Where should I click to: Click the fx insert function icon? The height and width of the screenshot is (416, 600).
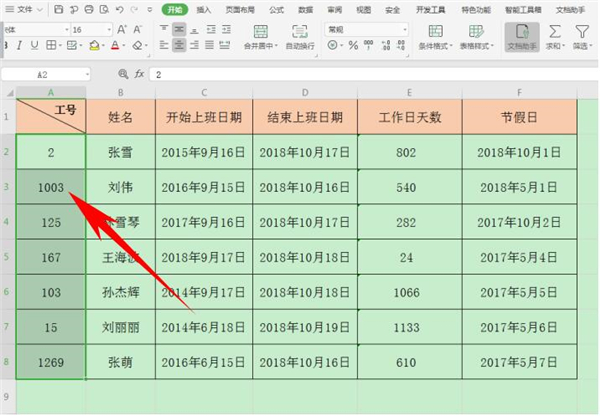coord(139,74)
